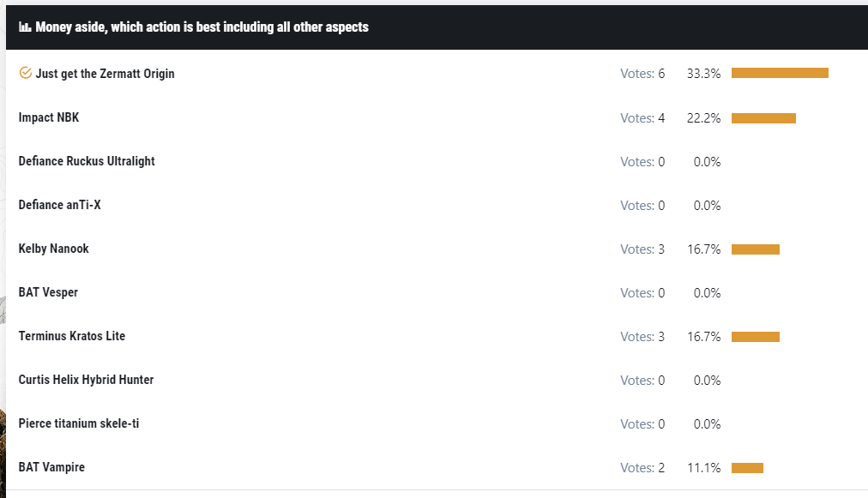Screen dimensions: 868x498
Task: Select 'Terminus Kratos Lite' poll option
Action: tap(72, 336)
